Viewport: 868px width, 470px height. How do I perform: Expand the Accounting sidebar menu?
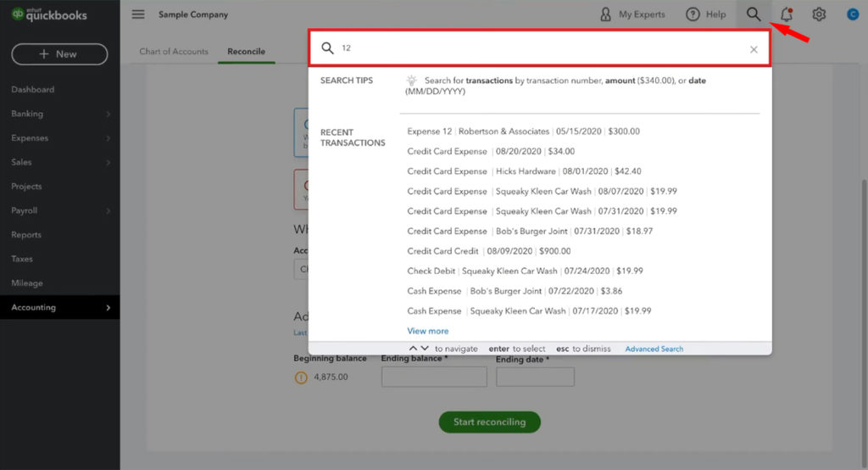59,307
